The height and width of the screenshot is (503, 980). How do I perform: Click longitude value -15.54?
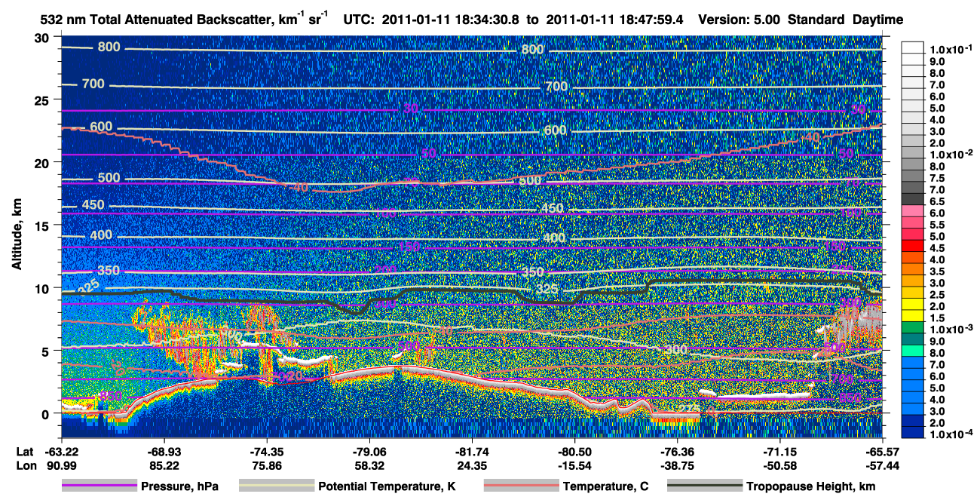coord(574,465)
